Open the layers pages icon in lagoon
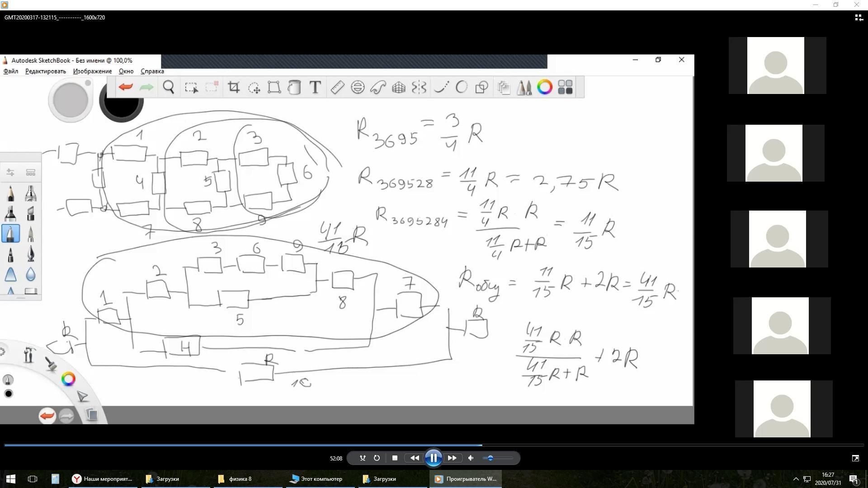This screenshot has height=488, width=868. (92, 415)
